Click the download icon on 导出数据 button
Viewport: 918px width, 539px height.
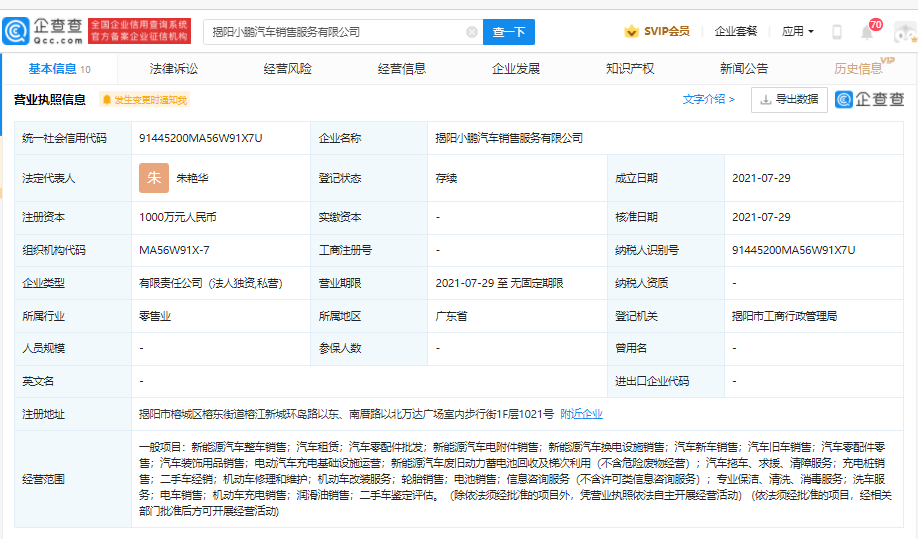pos(765,100)
